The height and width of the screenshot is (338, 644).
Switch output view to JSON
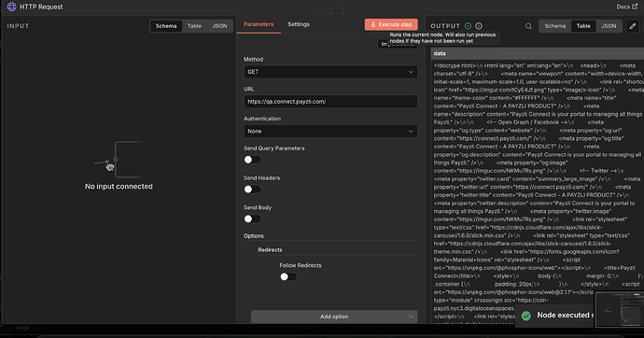(x=609, y=26)
